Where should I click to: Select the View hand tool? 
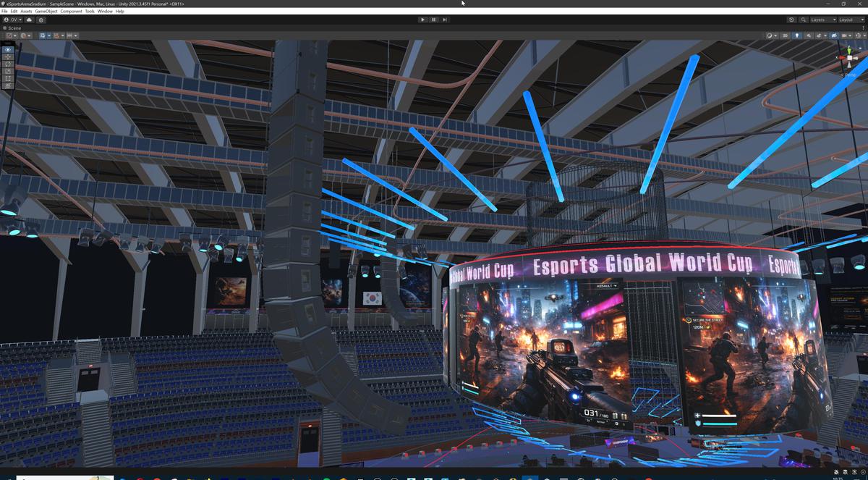click(8, 50)
